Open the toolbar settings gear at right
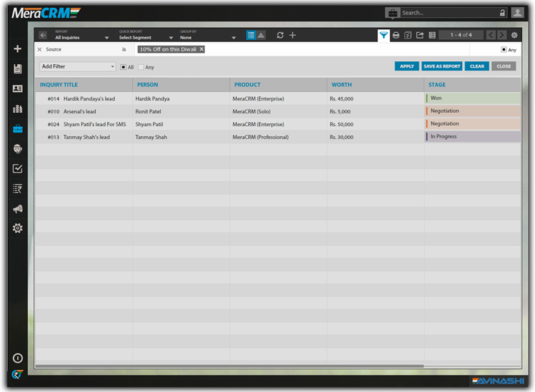 pyautogui.click(x=514, y=35)
